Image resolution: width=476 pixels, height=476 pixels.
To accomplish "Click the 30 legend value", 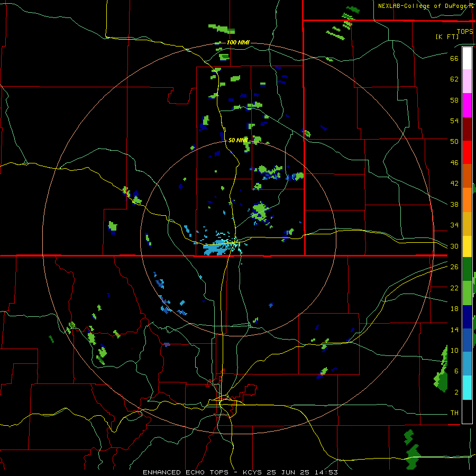I will click(454, 246).
